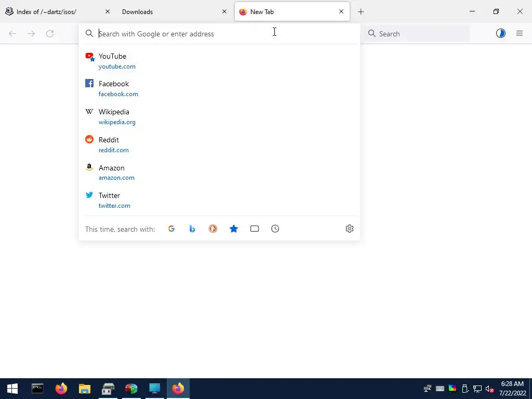Click the YouTube favicon in suggestions
The width and height of the screenshot is (532, 399).
coord(89,57)
